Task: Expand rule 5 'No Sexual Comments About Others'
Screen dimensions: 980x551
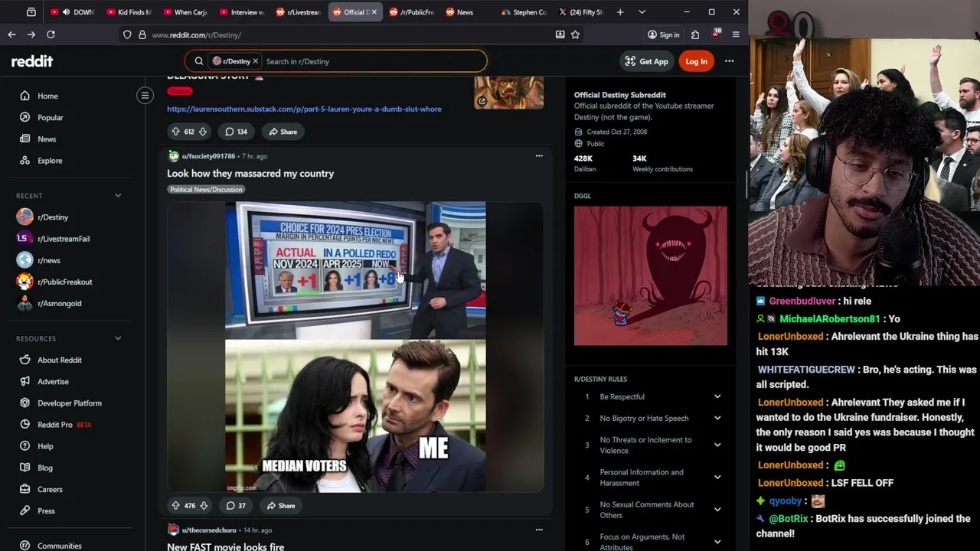Action: [x=717, y=510]
